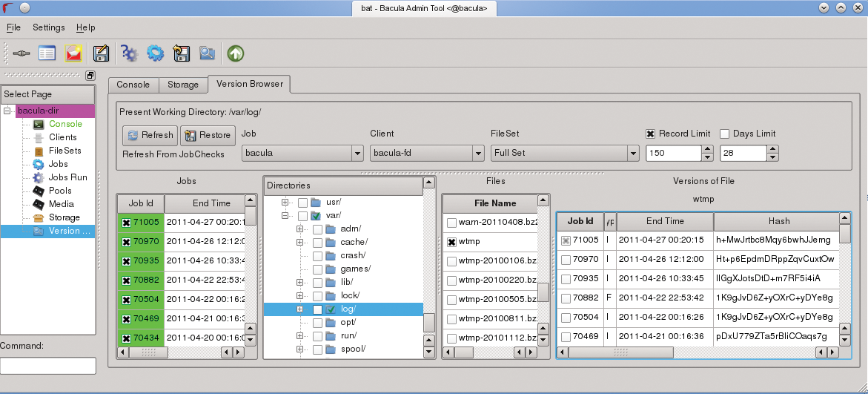Click the blue gear run job icon

[155, 53]
